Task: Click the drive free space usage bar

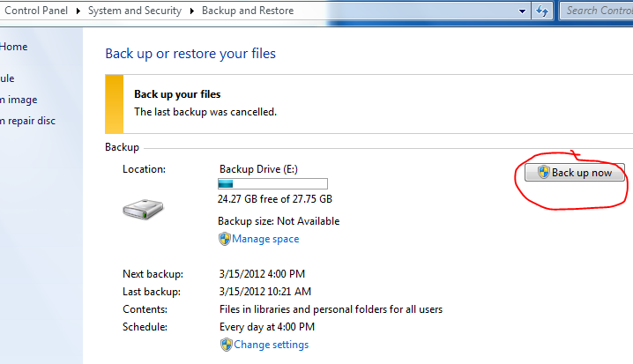Action: tap(272, 183)
